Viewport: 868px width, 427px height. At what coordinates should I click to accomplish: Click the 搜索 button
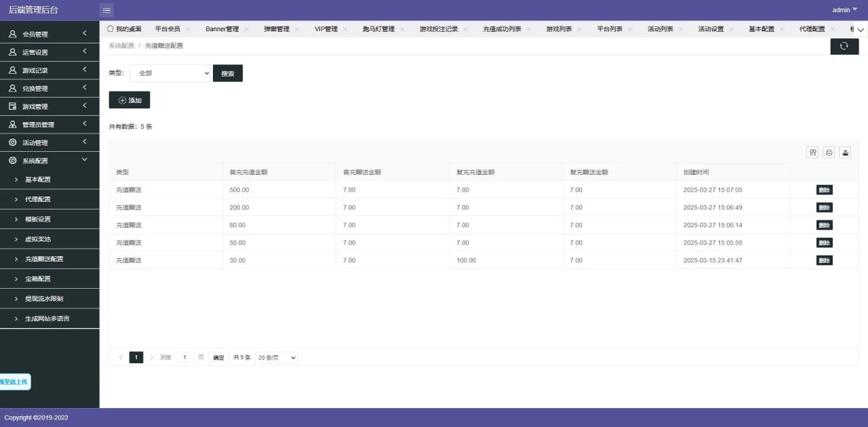click(227, 73)
